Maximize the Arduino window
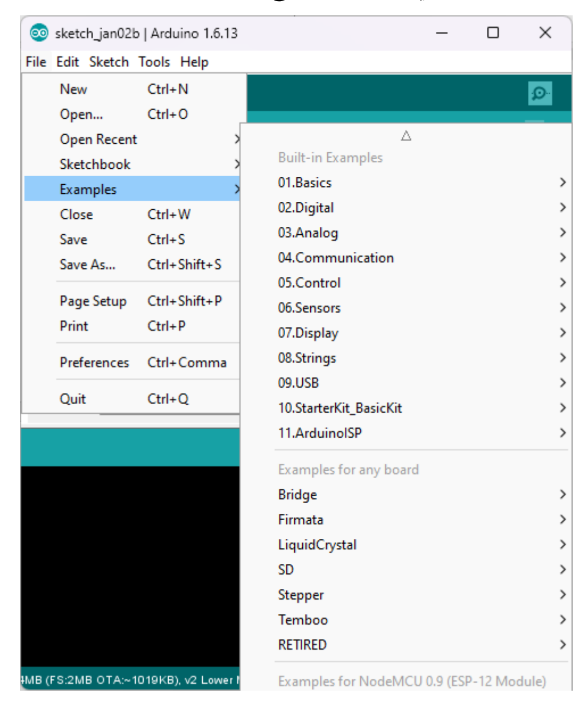 click(493, 33)
